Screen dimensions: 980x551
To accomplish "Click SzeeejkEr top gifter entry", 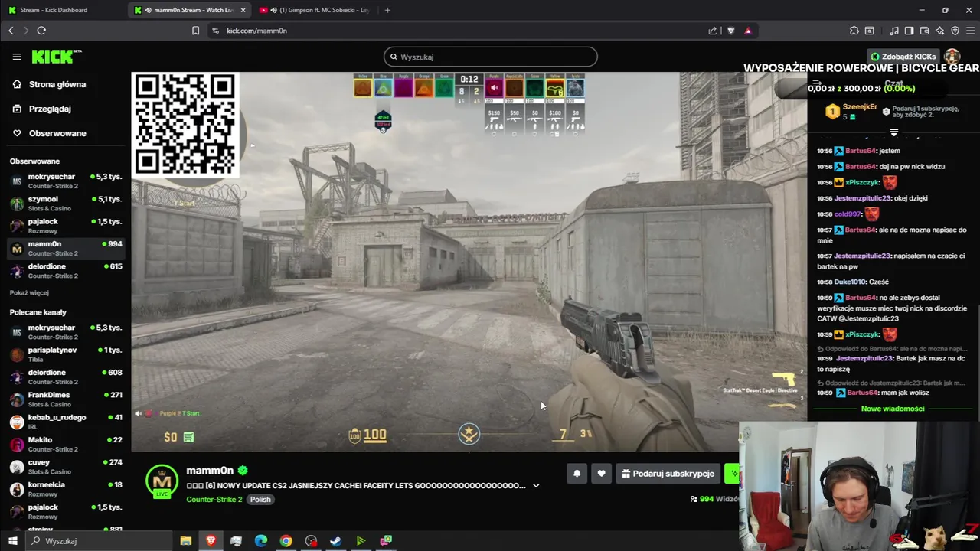I will click(851, 112).
